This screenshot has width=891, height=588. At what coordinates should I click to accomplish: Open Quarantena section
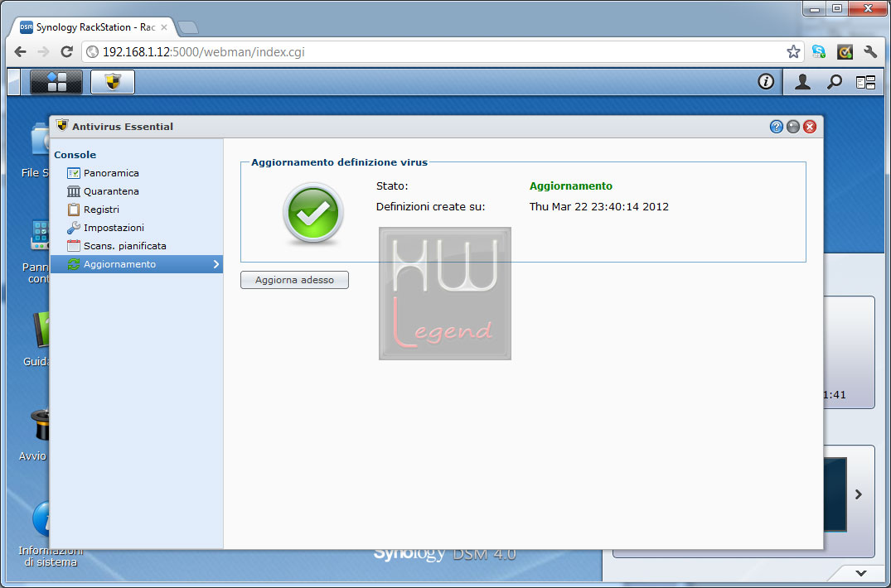(137, 191)
